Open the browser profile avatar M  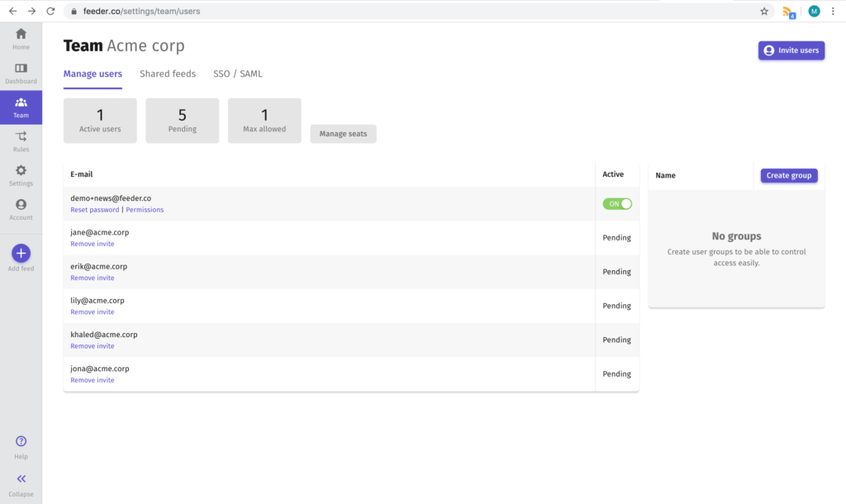pyautogui.click(x=814, y=11)
